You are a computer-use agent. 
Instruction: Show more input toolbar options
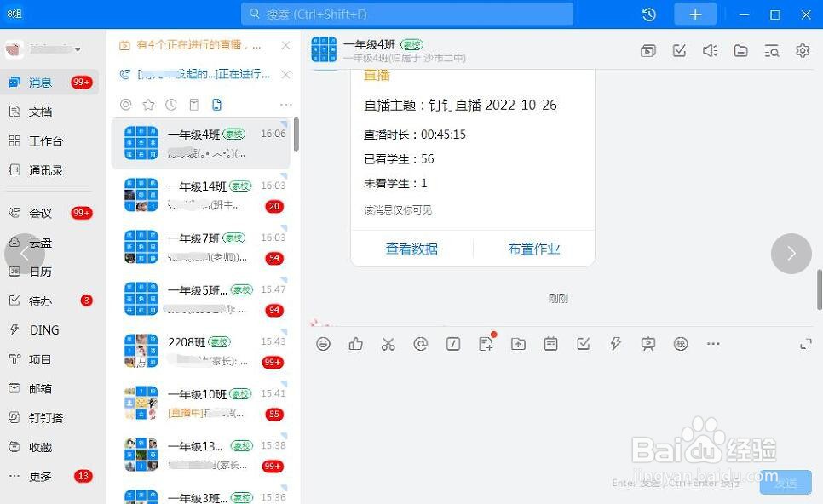[x=713, y=343]
